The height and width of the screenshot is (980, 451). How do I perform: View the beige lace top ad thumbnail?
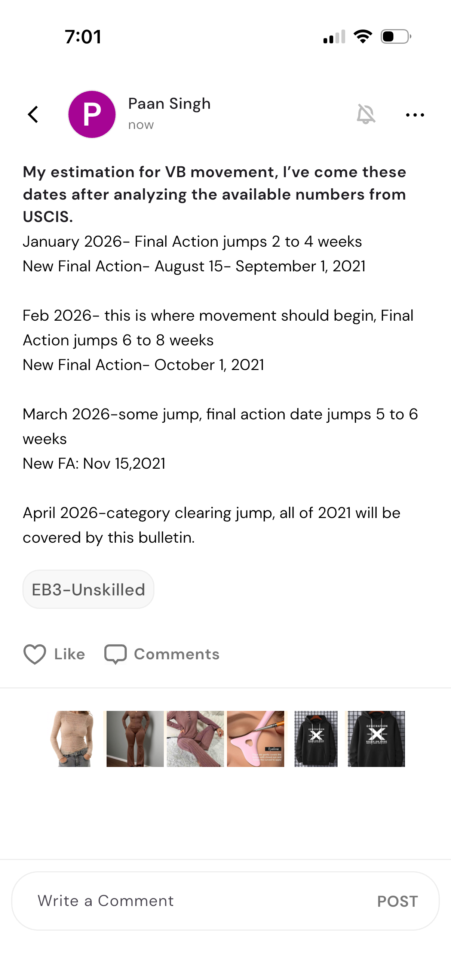tap(73, 739)
